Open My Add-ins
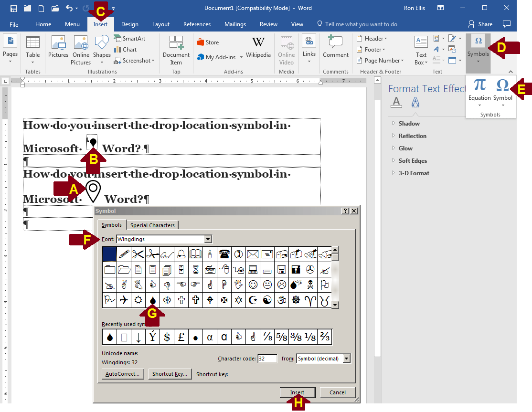532x412 pixels. point(220,57)
